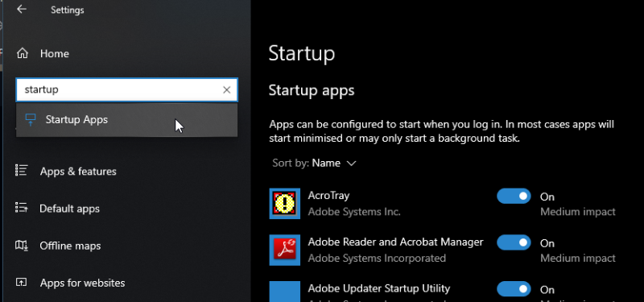The width and height of the screenshot is (644, 302).
Task: Turn off AcroTray startup toggle
Action: pyautogui.click(x=514, y=197)
